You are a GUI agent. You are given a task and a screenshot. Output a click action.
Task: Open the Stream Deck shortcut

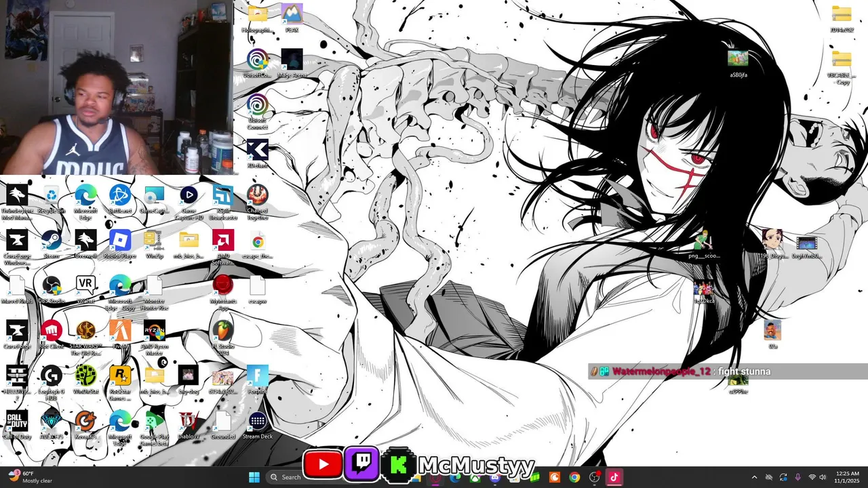pyautogui.click(x=257, y=426)
